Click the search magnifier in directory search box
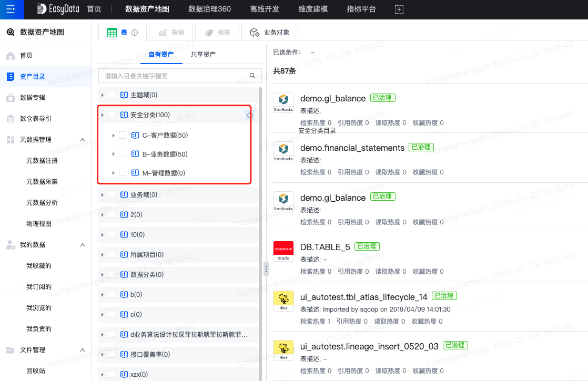 pyautogui.click(x=252, y=76)
